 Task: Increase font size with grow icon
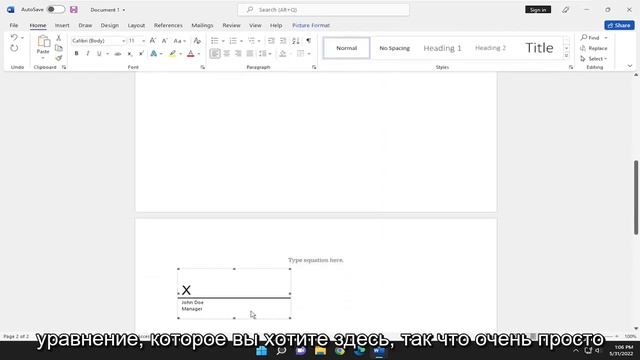pyautogui.click(x=153, y=41)
